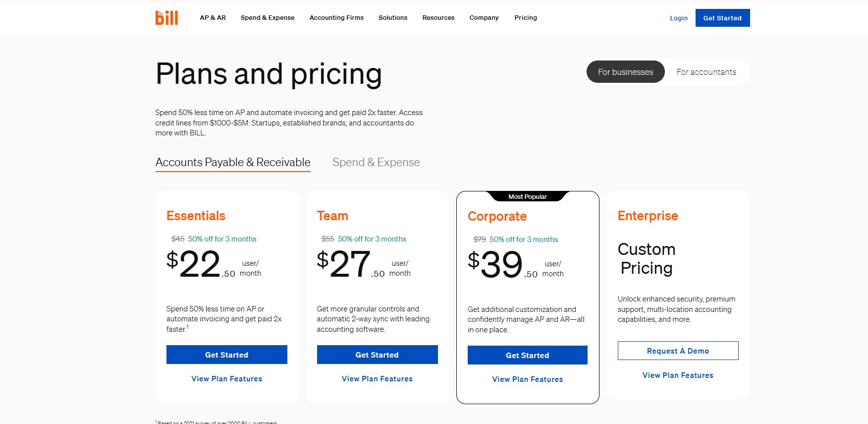Get started with Corporate plan
The height and width of the screenshot is (424, 868).
(x=528, y=355)
